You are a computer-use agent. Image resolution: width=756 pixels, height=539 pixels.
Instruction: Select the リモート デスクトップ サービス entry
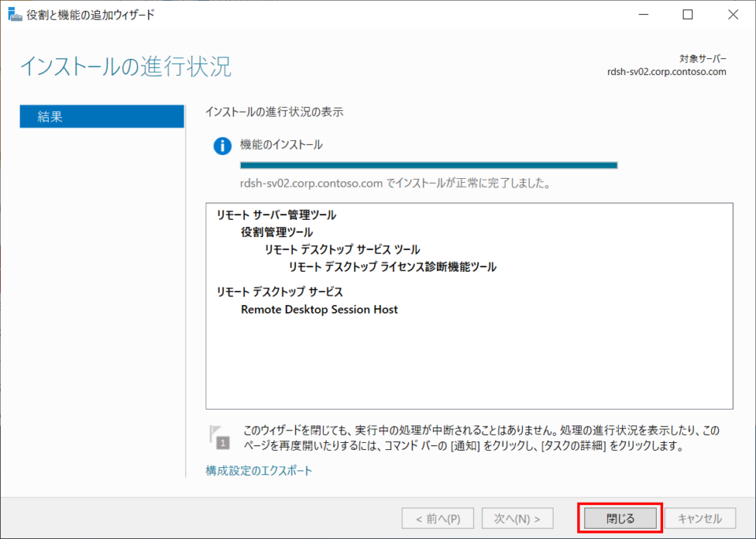coord(280,292)
